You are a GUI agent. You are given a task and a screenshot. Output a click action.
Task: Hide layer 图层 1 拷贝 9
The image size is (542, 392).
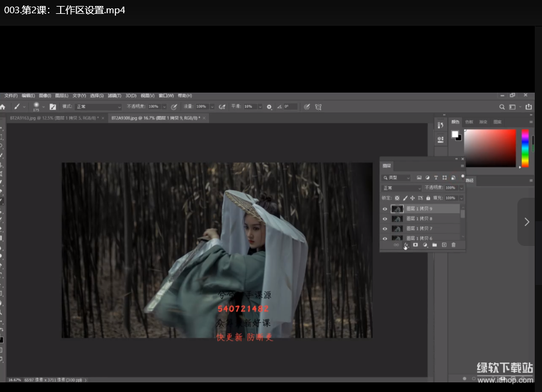point(385,209)
